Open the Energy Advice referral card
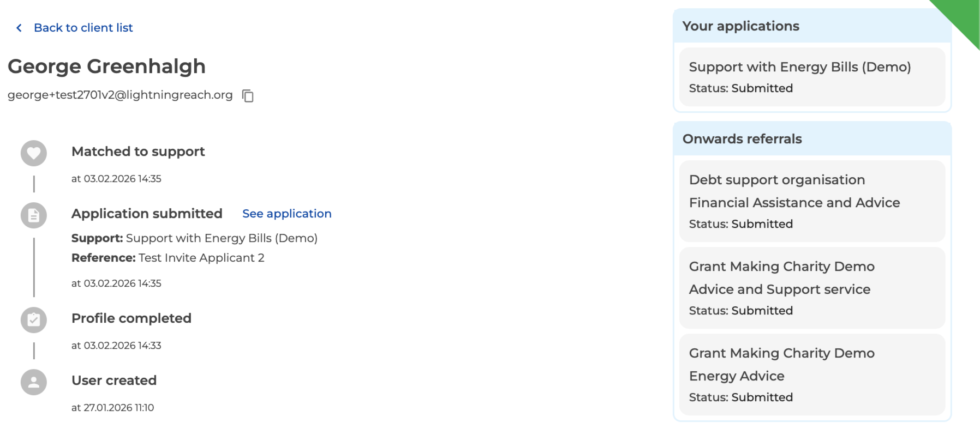 812,374
